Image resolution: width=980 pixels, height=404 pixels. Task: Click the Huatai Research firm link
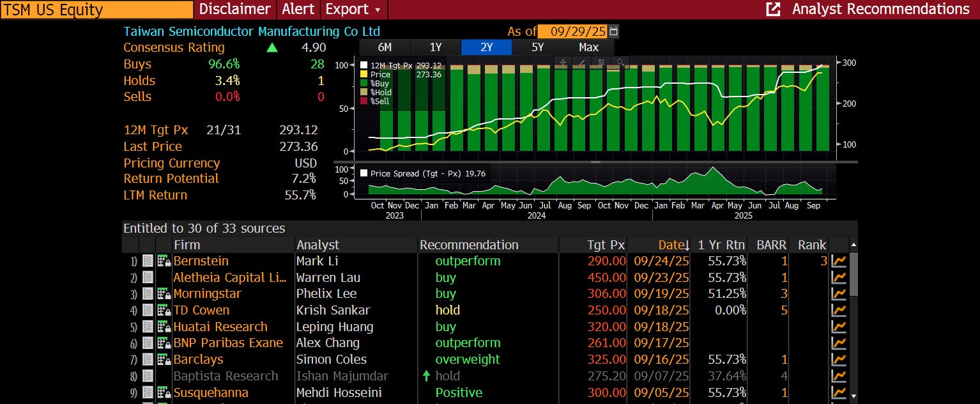[x=220, y=327]
